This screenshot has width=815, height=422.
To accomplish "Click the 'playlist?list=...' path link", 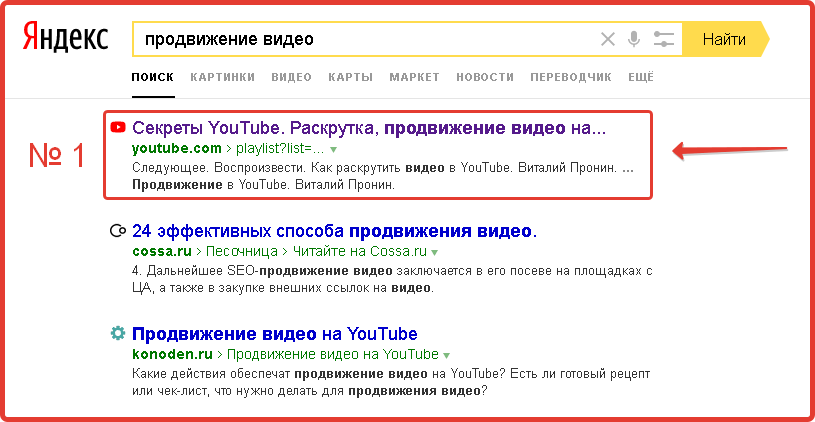I will 280,149.
